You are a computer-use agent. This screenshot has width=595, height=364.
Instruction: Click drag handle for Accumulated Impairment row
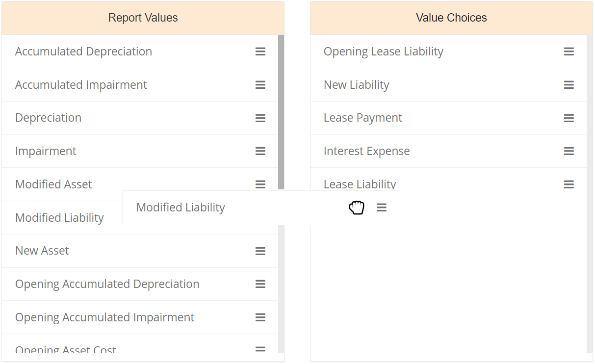(260, 85)
